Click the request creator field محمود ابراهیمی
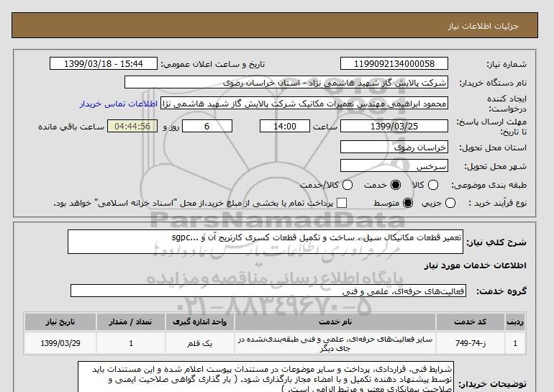554x392 pixels. pos(304,104)
